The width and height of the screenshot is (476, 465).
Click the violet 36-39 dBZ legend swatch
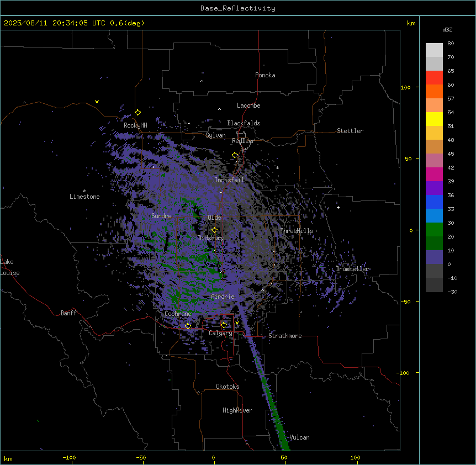(434, 188)
